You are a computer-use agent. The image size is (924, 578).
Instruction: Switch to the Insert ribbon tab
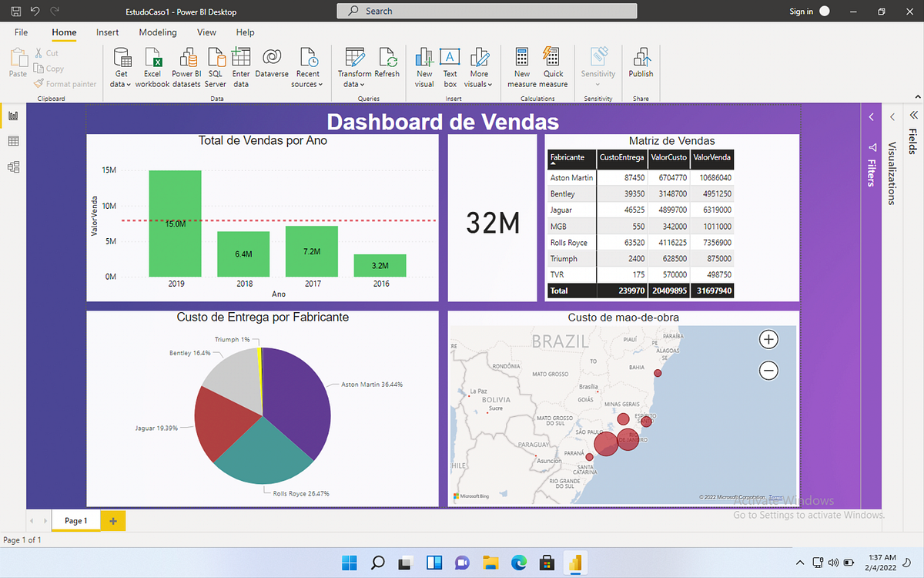pyautogui.click(x=107, y=32)
